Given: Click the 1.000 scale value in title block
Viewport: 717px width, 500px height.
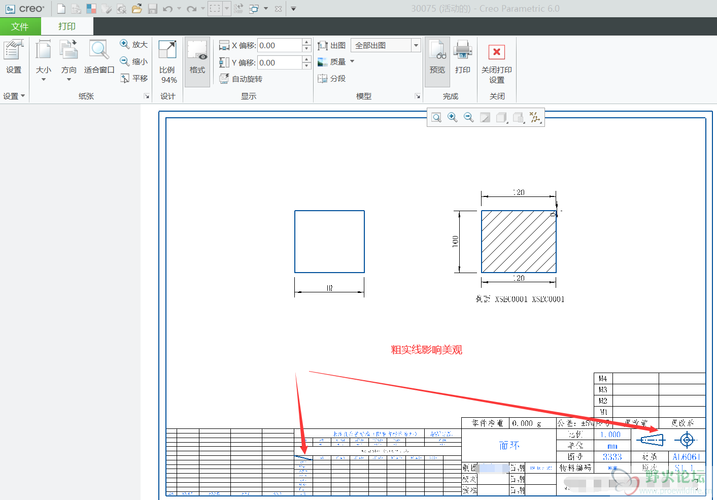Looking at the screenshot, I should 610,434.
